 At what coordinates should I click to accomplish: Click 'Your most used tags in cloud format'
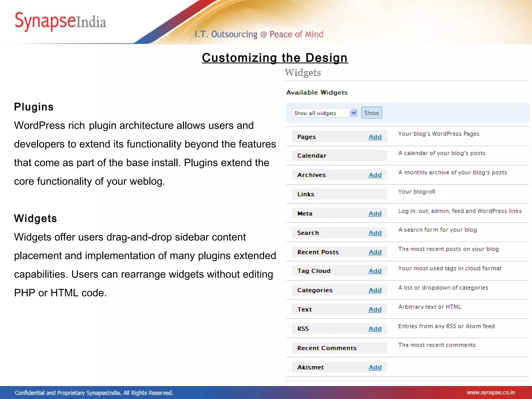tap(450, 268)
